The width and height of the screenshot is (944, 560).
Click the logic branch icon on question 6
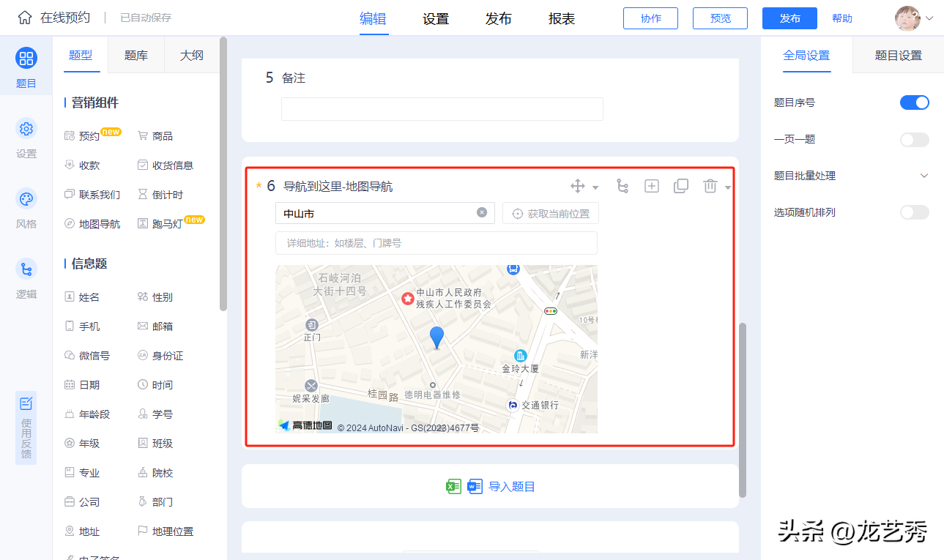click(x=622, y=186)
